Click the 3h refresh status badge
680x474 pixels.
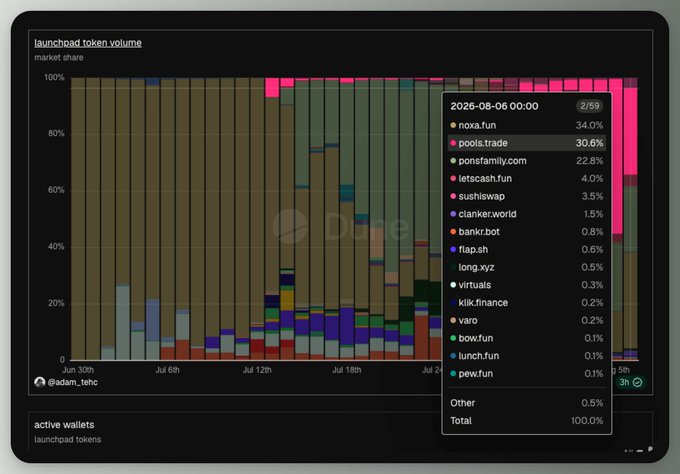point(630,382)
